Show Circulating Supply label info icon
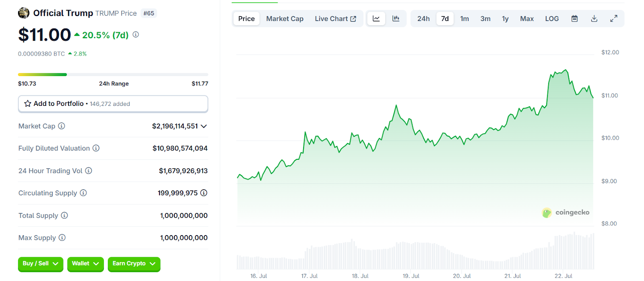 (83, 193)
